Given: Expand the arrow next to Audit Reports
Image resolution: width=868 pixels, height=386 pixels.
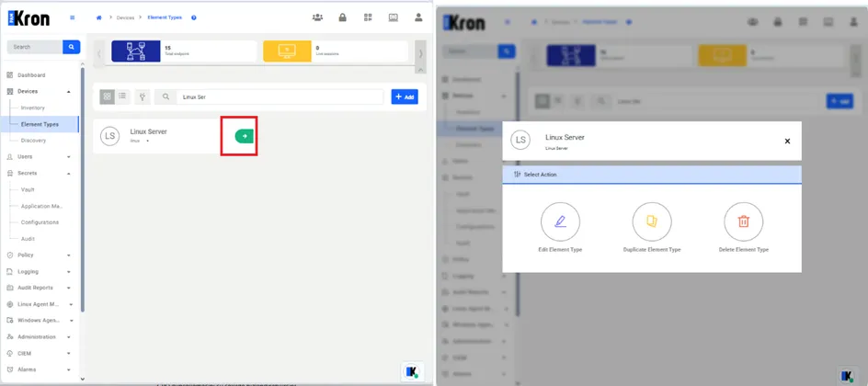Looking at the screenshot, I should (x=69, y=288).
